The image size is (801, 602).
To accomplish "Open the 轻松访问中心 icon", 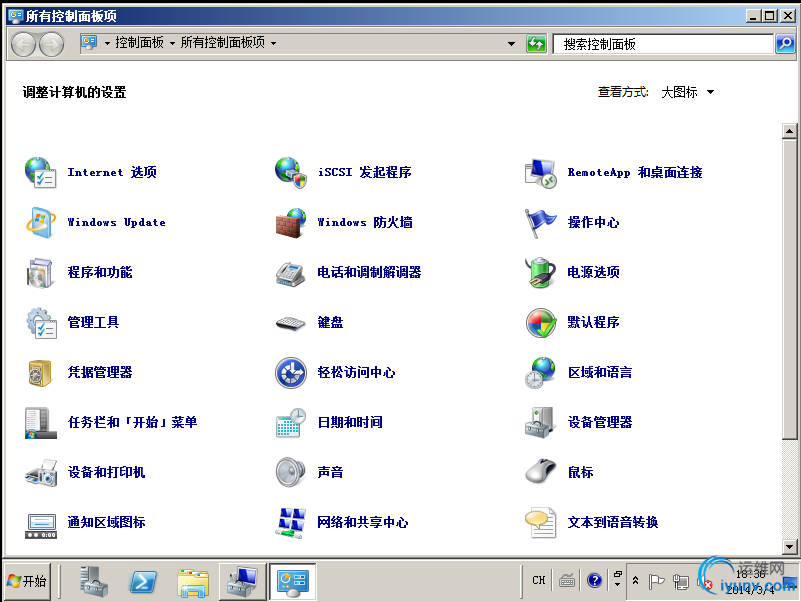I will (x=291, y=373).
